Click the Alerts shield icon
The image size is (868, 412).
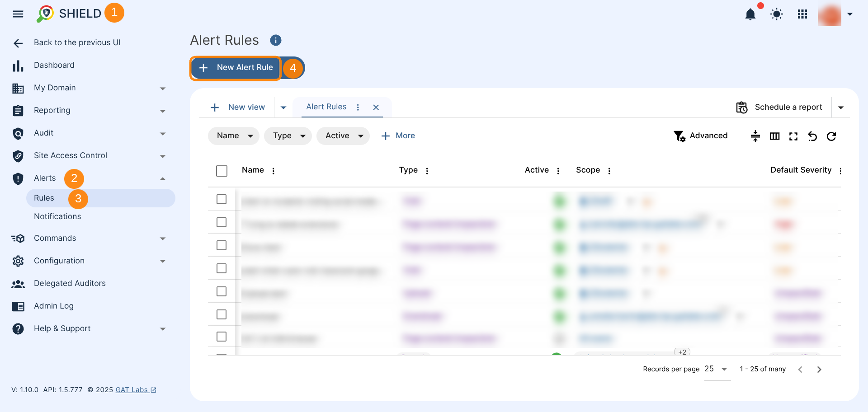click(18, 179)
